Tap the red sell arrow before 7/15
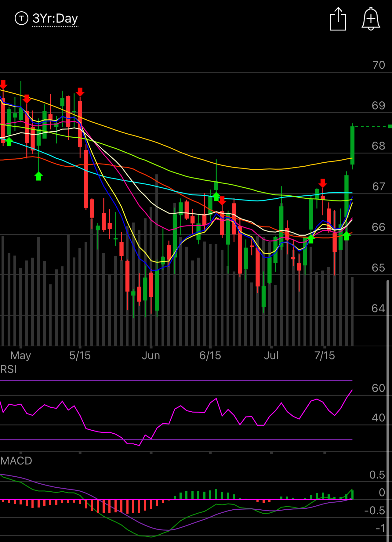 point(323,183)
